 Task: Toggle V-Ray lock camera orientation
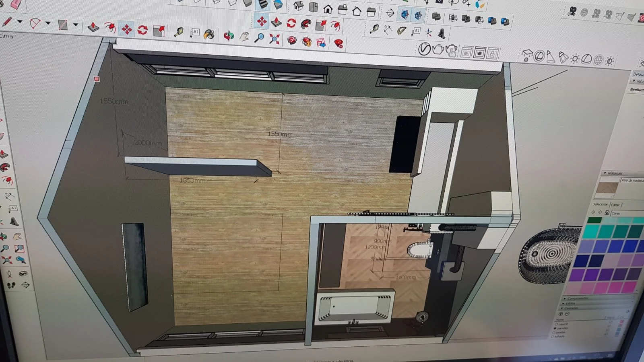click(x=493, y=53)
